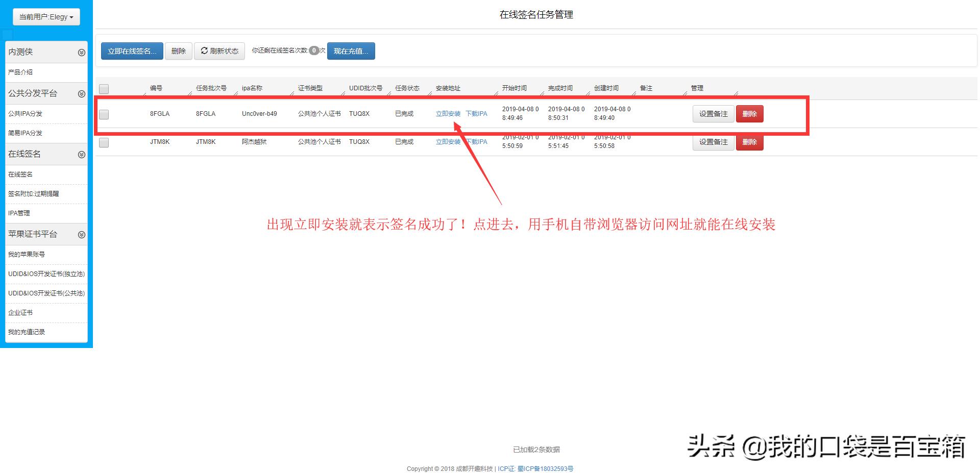Collapse the 在线签名 sidebar section

point(82,154)
